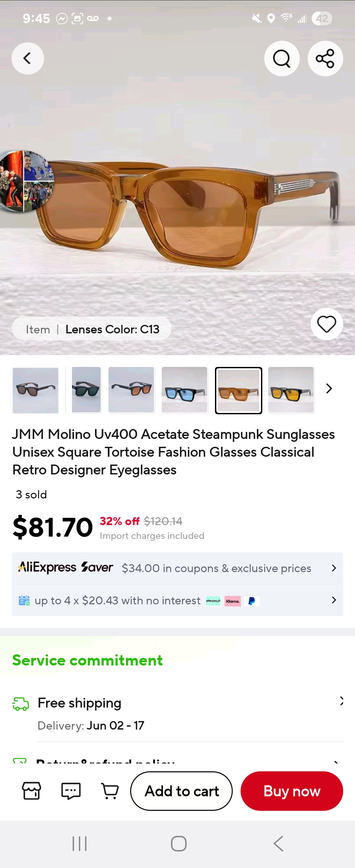Select the blue lens sunglasses thumbnail
Image resolution: width=355 pixels, height=868 pixels.
pyautogui.click(x=185, y=390)
